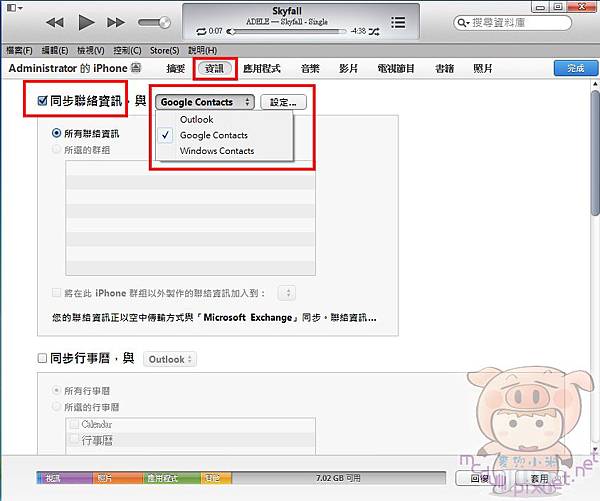Viewport: 600px width, 501px height.
Task: Open the Up Next list icon
Action: (398, 23)
